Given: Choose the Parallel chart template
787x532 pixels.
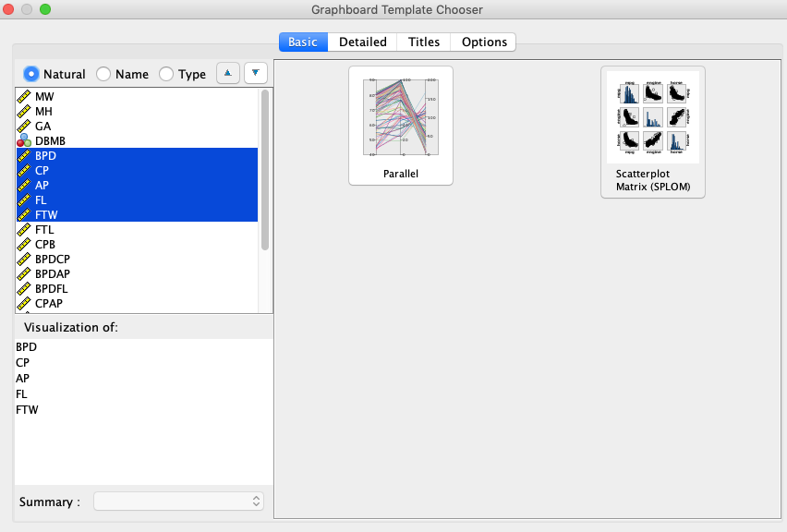Looking at the screenshot, I should pyautogui.click(x=401, y=126).
